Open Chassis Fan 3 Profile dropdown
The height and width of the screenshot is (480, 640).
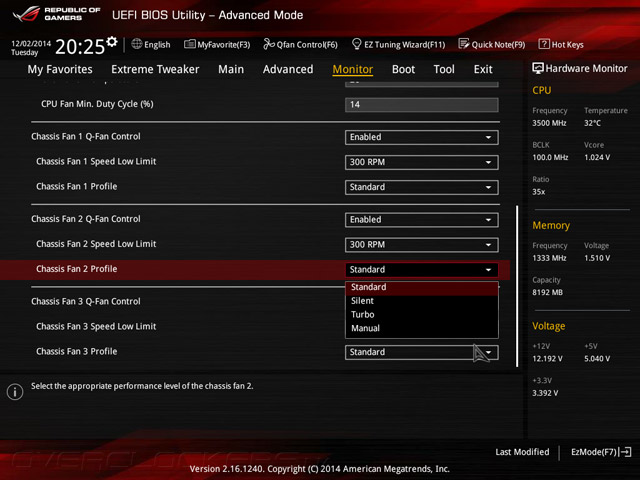[421, 352]
